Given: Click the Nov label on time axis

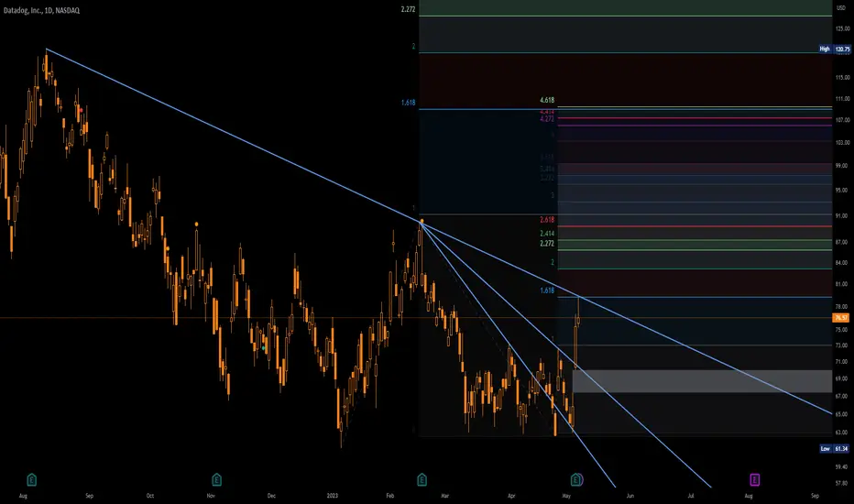Looking at the screenshot, I should coord(211,496).
